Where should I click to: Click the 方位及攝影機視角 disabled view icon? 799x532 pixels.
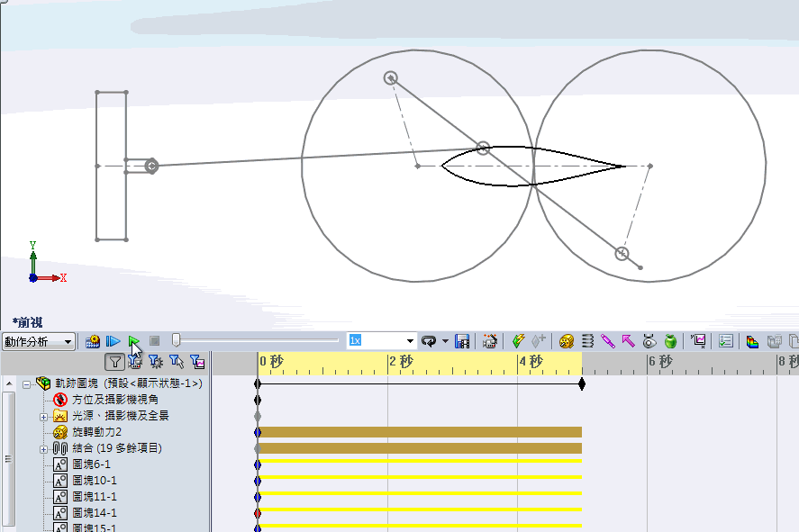(60, 400)
